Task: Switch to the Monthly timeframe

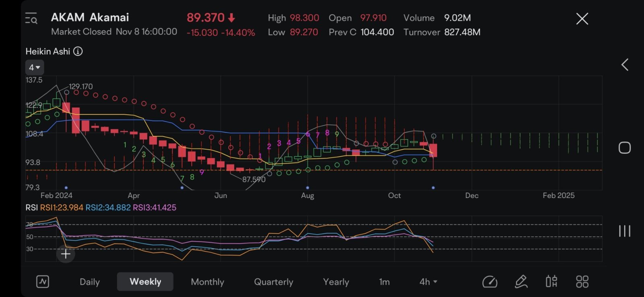Action: pos(207,282)
